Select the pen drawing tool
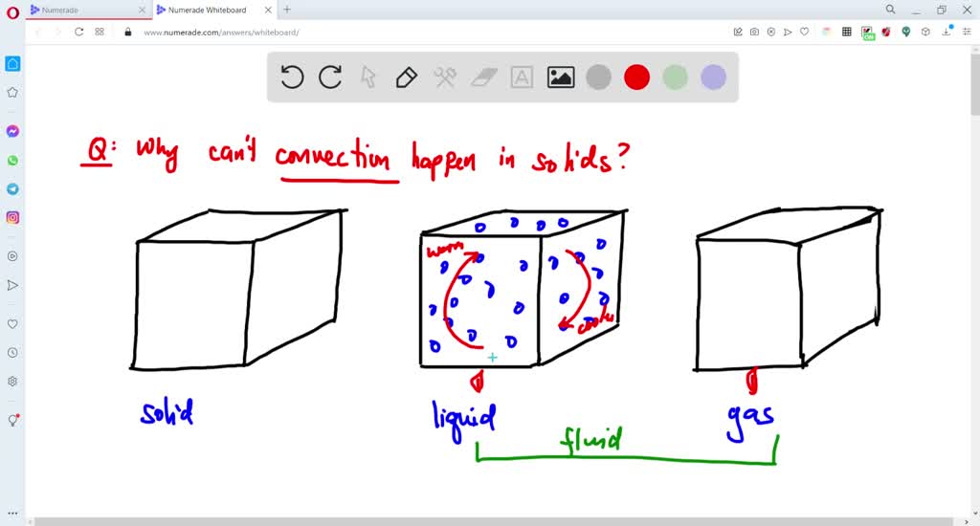The height and width of the screenshot is (526, 980). (407, 77)
